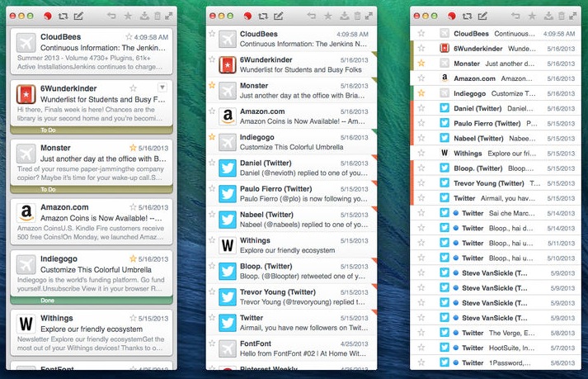Click the star toolbar icon in the middle window

[327, 16]
